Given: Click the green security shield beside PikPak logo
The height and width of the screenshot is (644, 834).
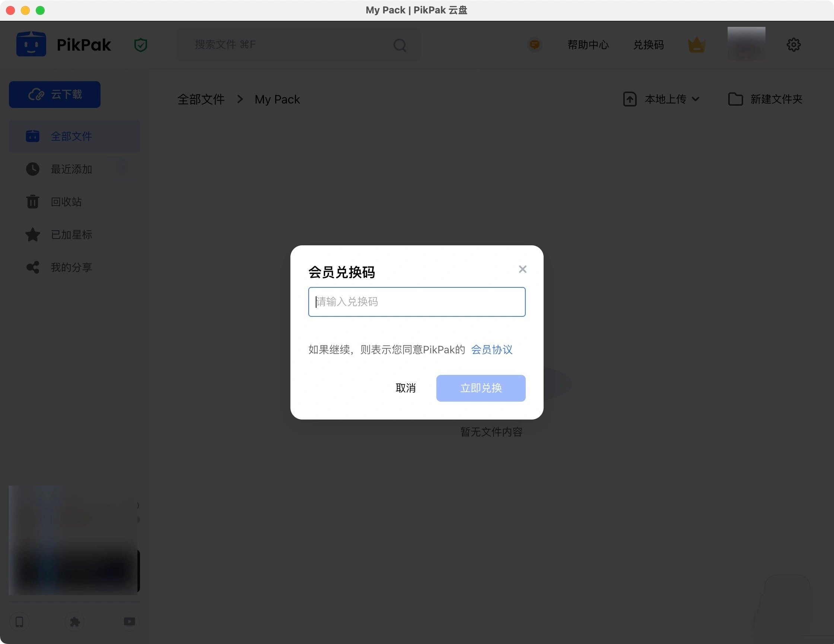Looking at the screenshot, I should coord(140,44).
